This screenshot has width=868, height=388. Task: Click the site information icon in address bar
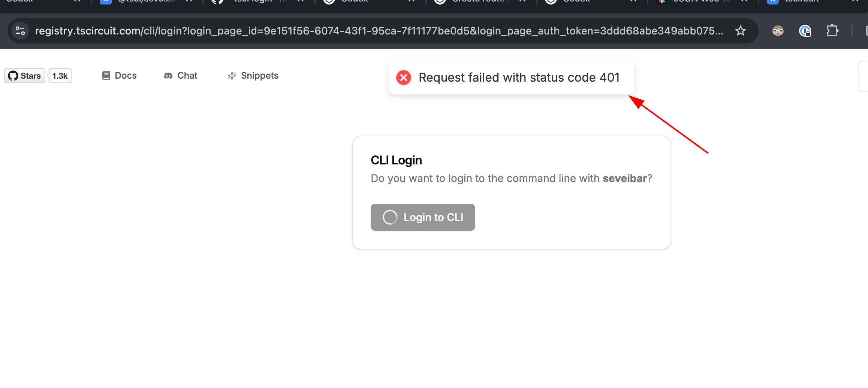[20, 31]
